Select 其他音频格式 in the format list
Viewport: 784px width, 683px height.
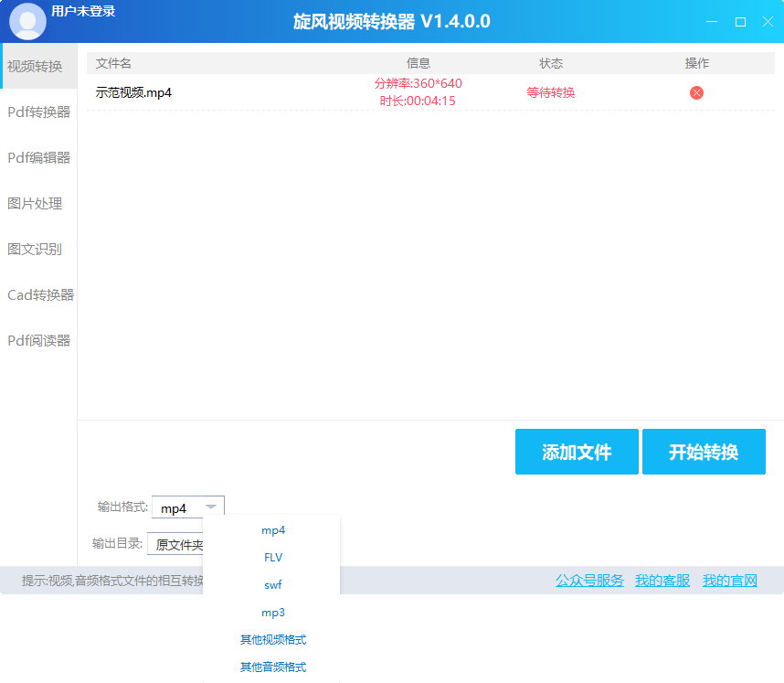pos(273,667)
